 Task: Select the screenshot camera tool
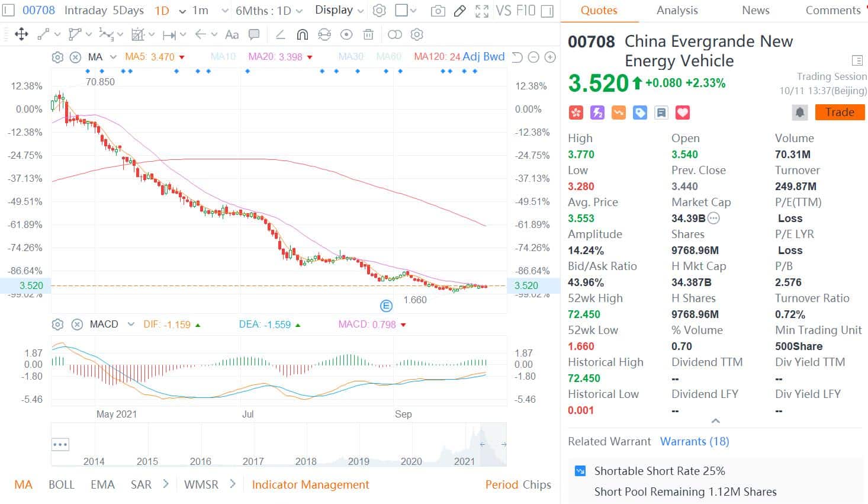pyautogui.click(x=438, y=11)
